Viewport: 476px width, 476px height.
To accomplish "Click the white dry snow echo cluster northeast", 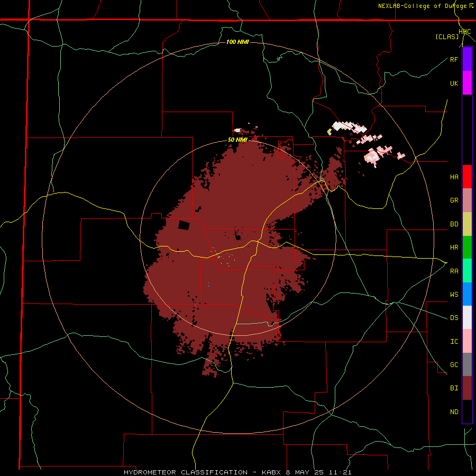I will click(349, 126).
